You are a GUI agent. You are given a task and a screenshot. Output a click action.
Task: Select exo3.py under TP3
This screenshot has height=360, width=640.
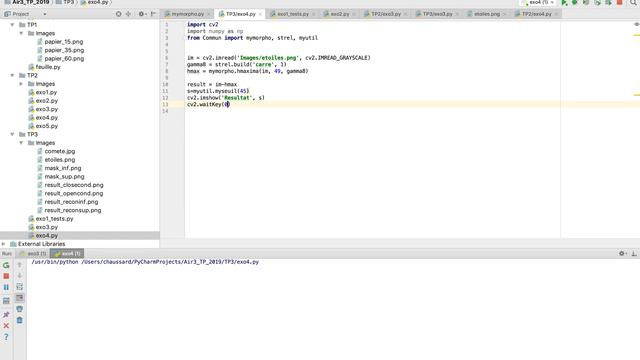tap(47, 227)
